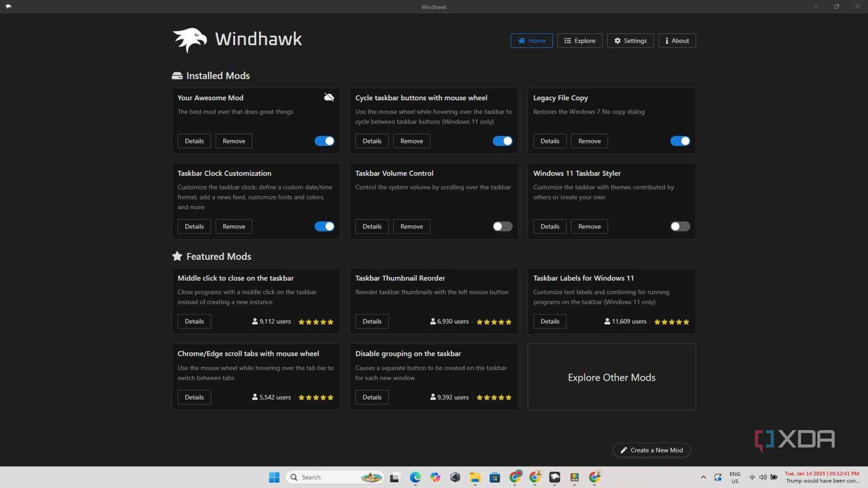Remove Cycle taskbar buttons mod
Screen dimensions: 868x488
[411, 141]
